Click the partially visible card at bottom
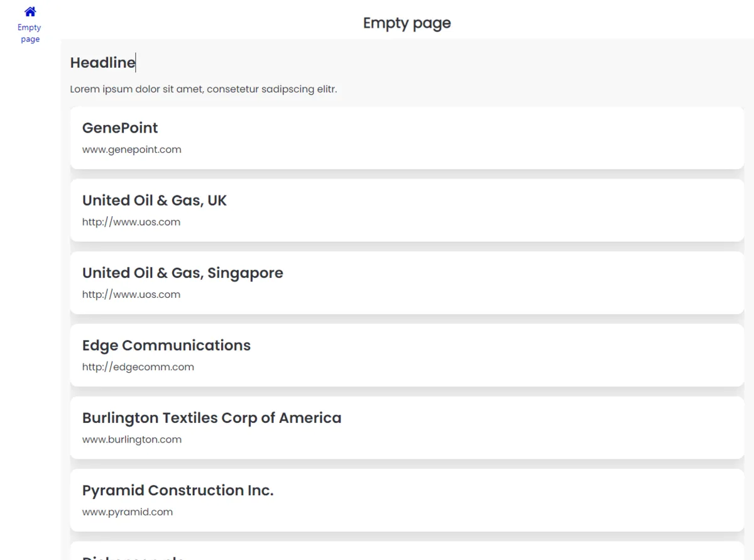This screenshot has width=754, height=560. [x=407, y=552]
